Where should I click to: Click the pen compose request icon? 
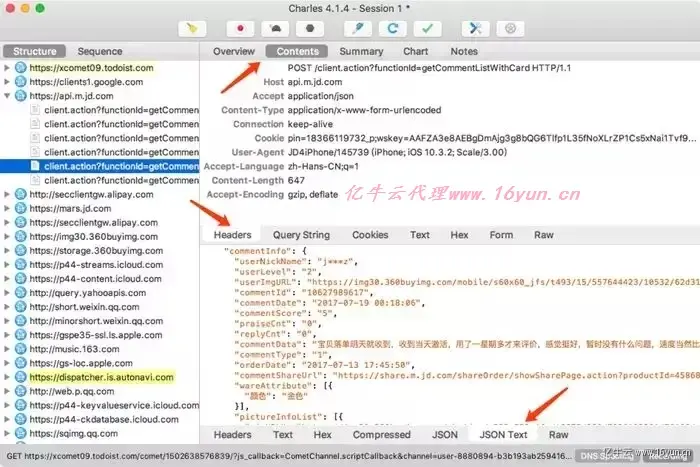(x=358, y=29)
